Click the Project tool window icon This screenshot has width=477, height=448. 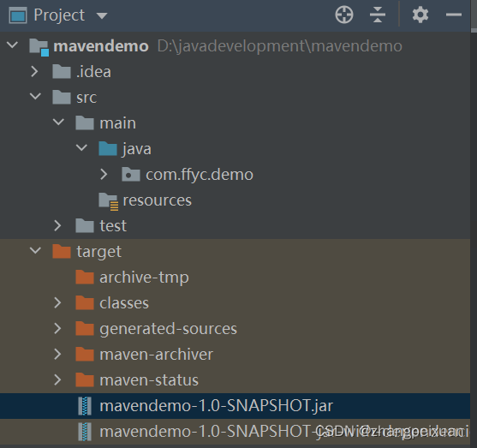(x=18, y=15)
